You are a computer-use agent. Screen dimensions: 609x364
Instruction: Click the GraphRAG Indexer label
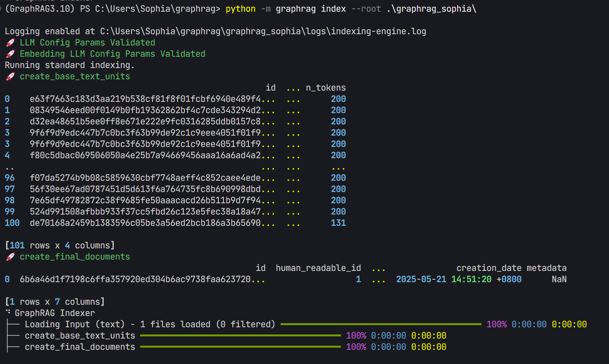click(55, 313)
